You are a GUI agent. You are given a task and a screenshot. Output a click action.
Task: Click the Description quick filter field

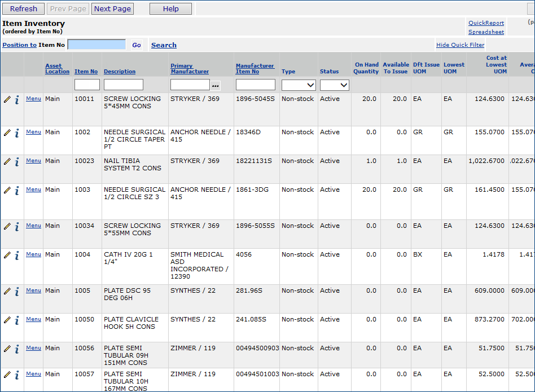click(x=124, y=85)
